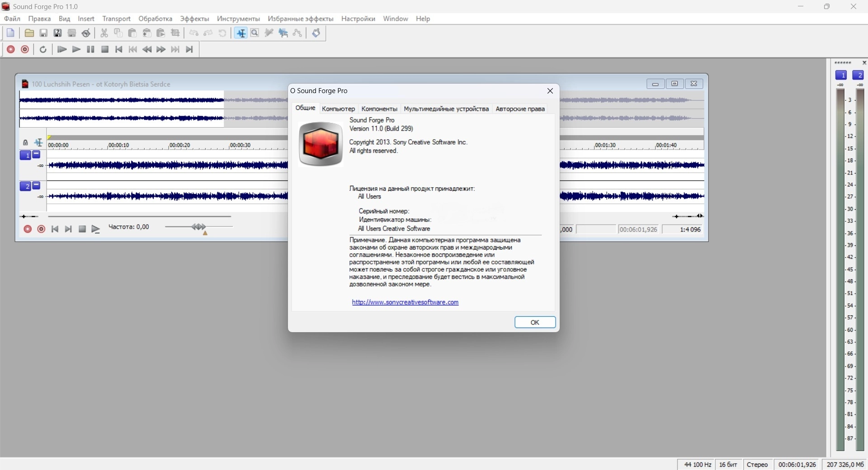
Task: Toggle the lock icon beside the time ruler
Action: tap(25, 143)
